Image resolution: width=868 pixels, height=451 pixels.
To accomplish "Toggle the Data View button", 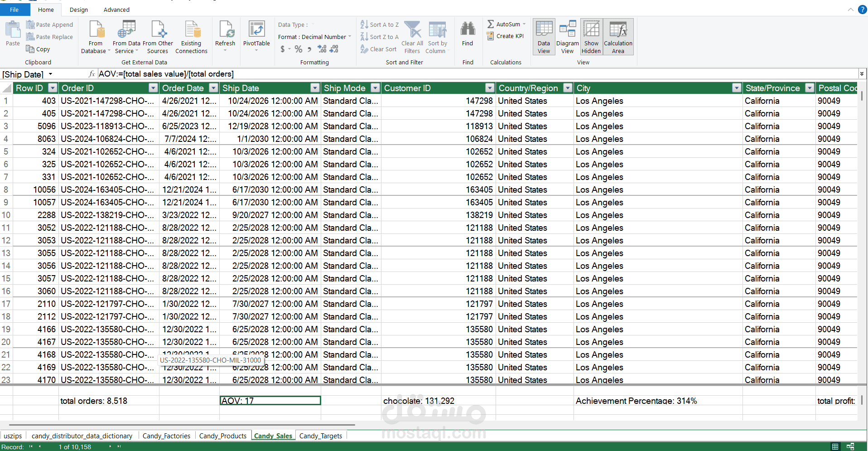I will (x=544, y=37).
